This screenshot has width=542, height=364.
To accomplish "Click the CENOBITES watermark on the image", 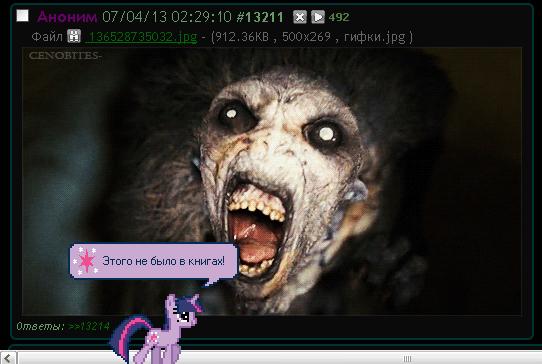I will pos(65,55).
